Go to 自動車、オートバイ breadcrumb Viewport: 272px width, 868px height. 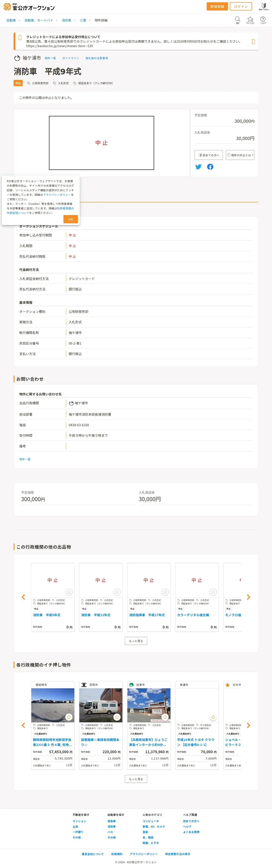39,21
